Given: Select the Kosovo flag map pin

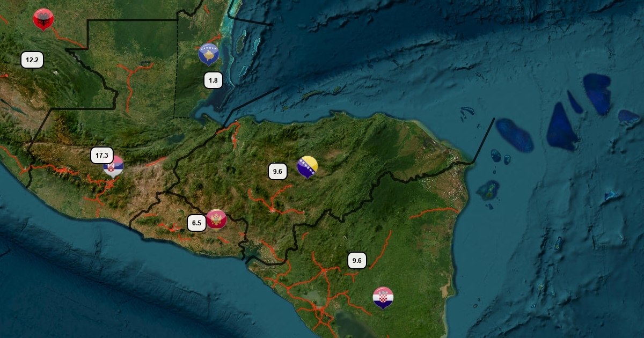Looking at the screenshot, I should (208, 54).
